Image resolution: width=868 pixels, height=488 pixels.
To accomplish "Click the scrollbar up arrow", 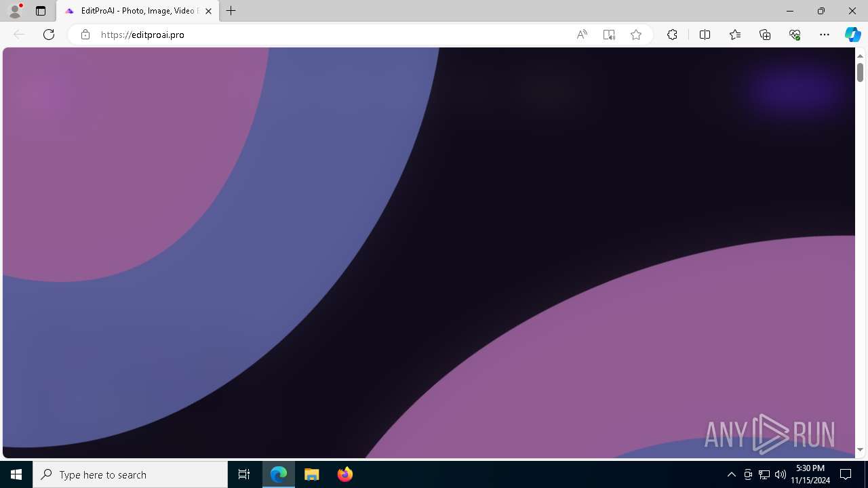I will 860,56.
